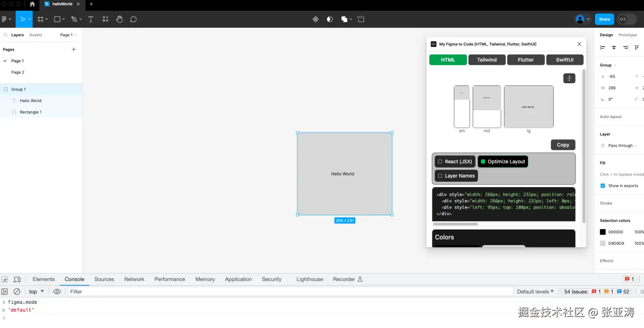644x328 pixels.
Task: Open the Pen tool dropdown arrow
Action: 80,19
